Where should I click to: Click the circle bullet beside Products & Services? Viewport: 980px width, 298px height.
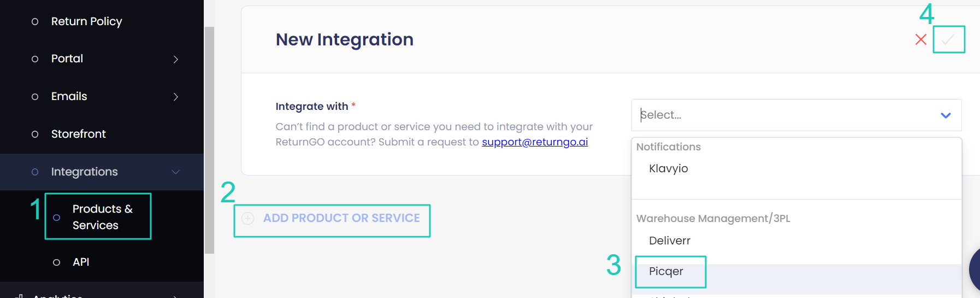click(56, 218)
